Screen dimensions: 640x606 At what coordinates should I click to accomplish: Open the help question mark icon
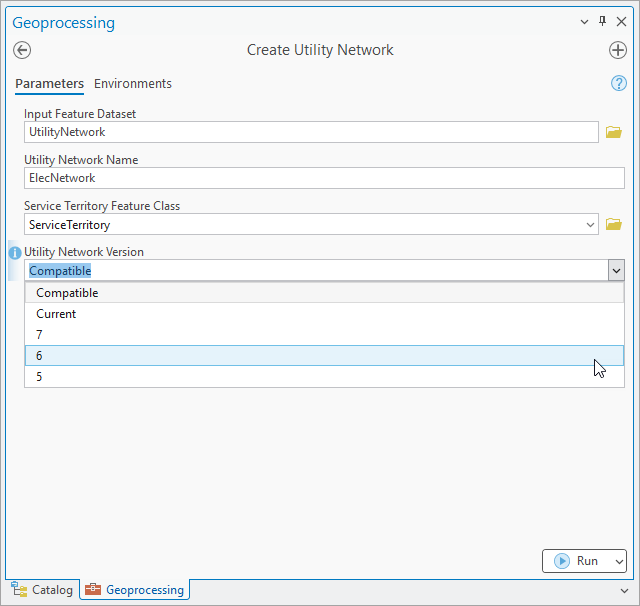point(618,84)
